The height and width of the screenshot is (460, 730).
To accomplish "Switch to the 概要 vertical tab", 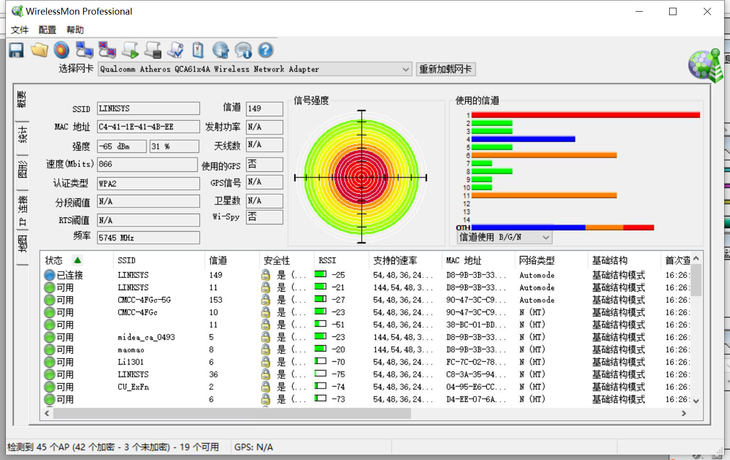I will pyautogui.click(x=22, y=100).
